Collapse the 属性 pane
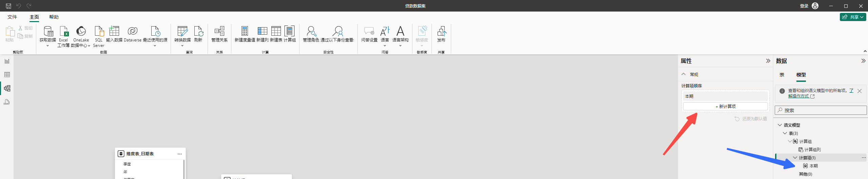Screen dimensions: 868x179 tap(768, 61)
